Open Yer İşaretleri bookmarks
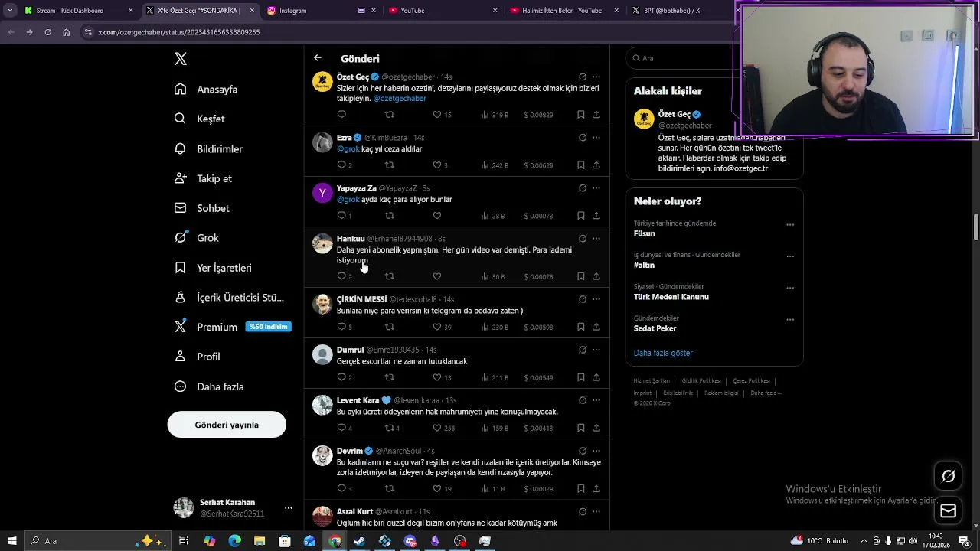This screenshot has width=980, height=551. tap(214, 268)
